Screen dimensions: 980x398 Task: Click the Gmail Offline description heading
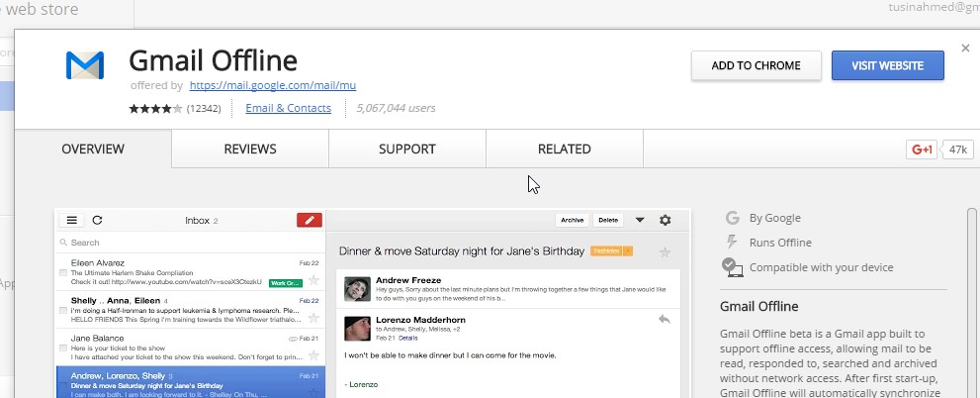(758, 307)
